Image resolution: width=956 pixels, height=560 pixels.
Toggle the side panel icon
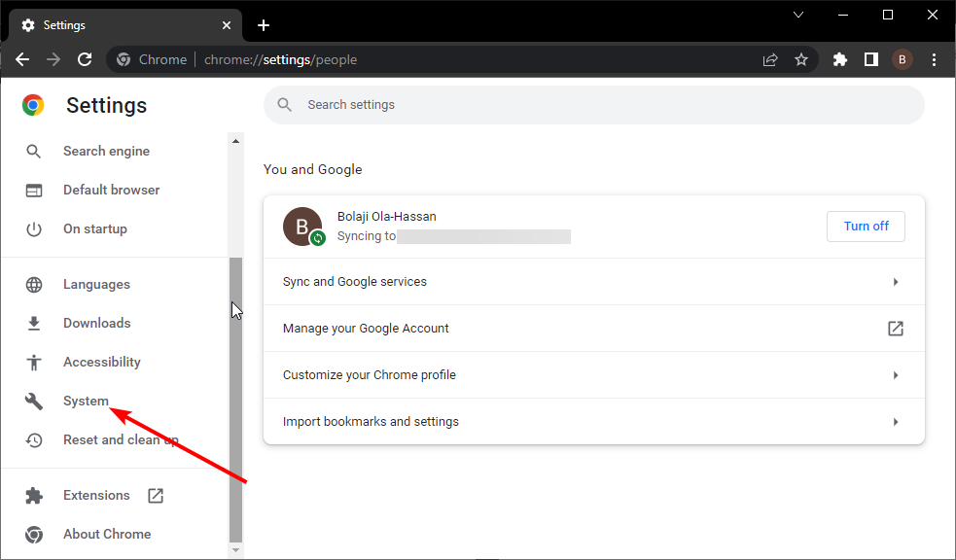pyautogui.click(x=871, y=59)
